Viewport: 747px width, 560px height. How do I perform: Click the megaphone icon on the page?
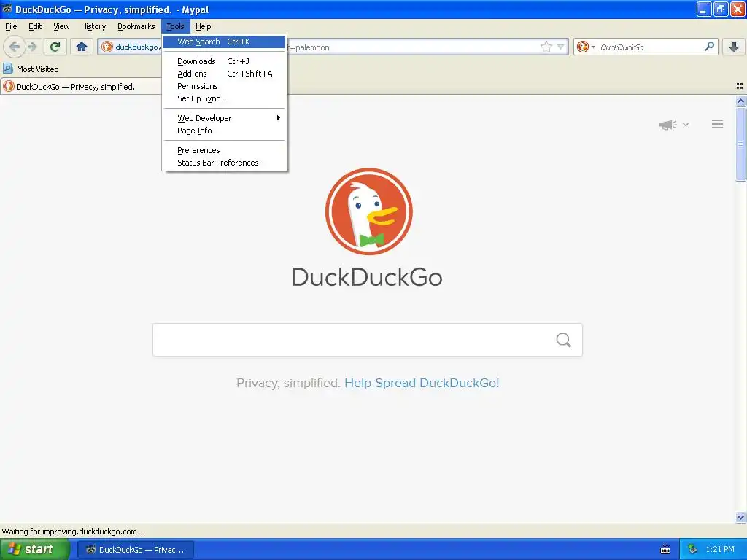[x=668, y=125]
